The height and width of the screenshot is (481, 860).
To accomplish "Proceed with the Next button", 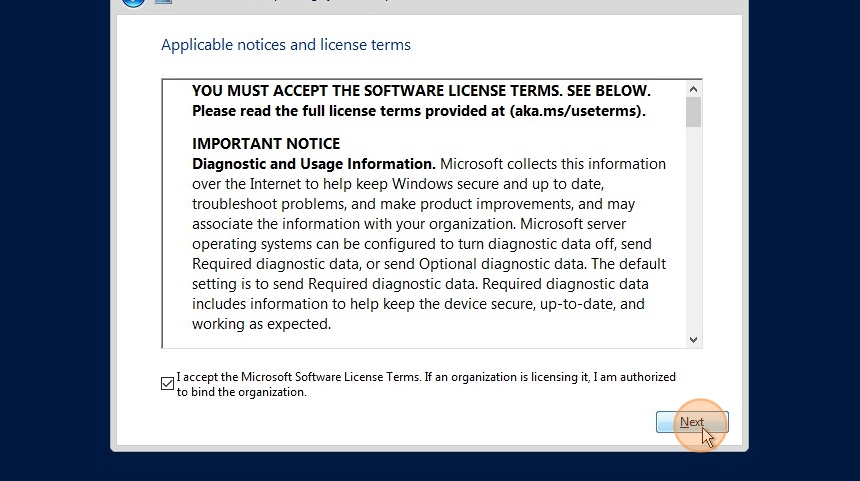I will coord(692,422).
